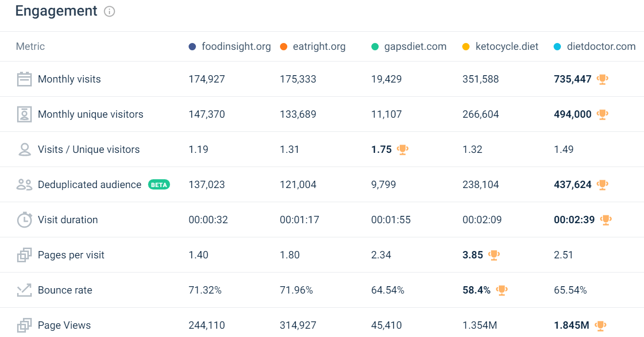Click the Engagement info icon

click(109, 11)
